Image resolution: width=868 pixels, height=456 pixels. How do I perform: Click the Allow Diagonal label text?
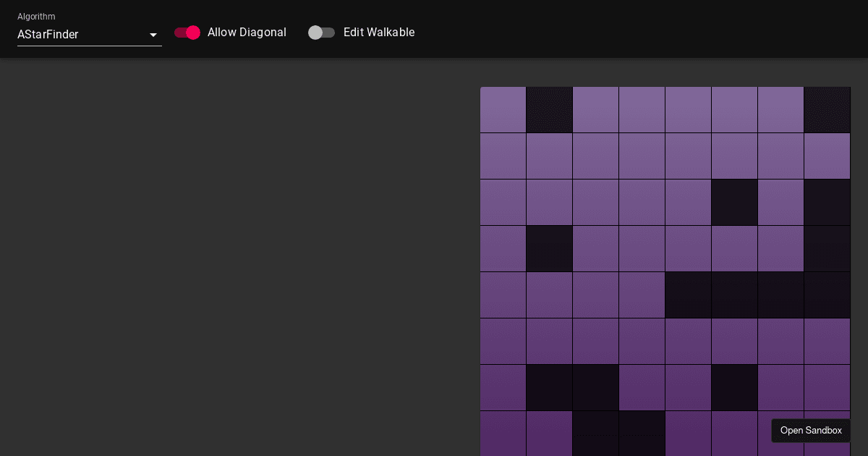coord(247,33)
